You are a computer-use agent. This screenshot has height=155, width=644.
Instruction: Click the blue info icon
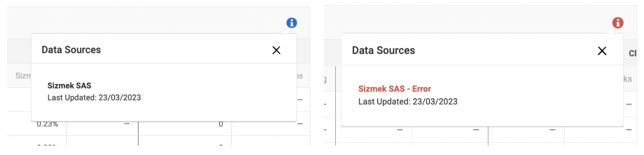click(x=291, y=23)
